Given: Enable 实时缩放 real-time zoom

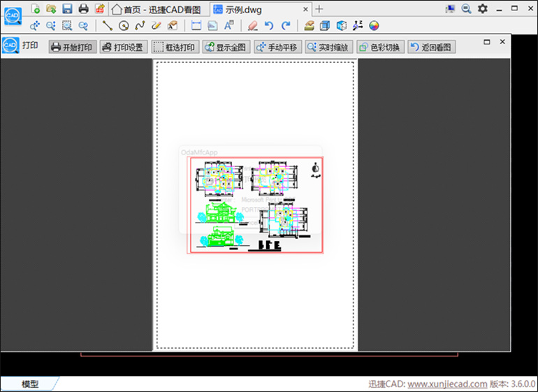Looking at the screenshot, I should pyautogui.click(x=328, y=47).
